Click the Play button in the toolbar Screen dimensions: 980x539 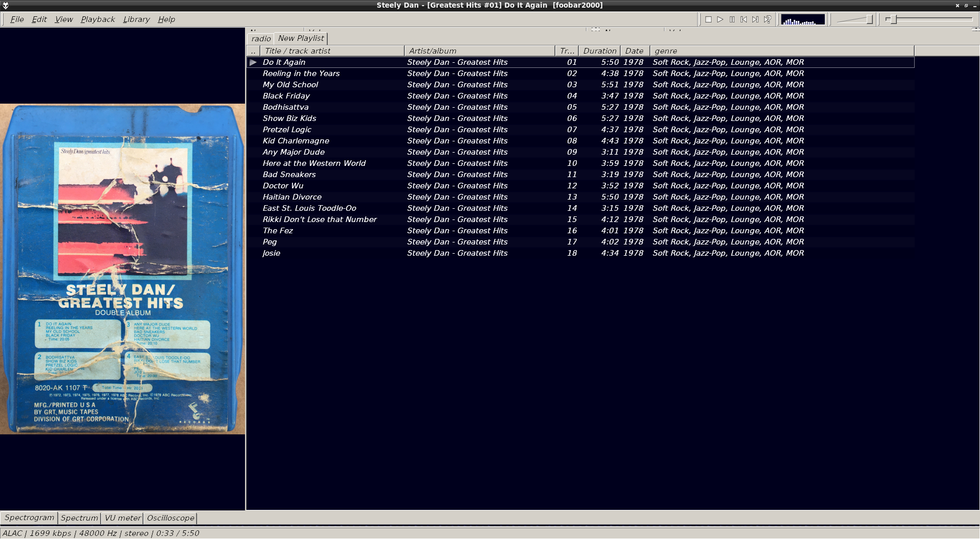pos(720,19)
